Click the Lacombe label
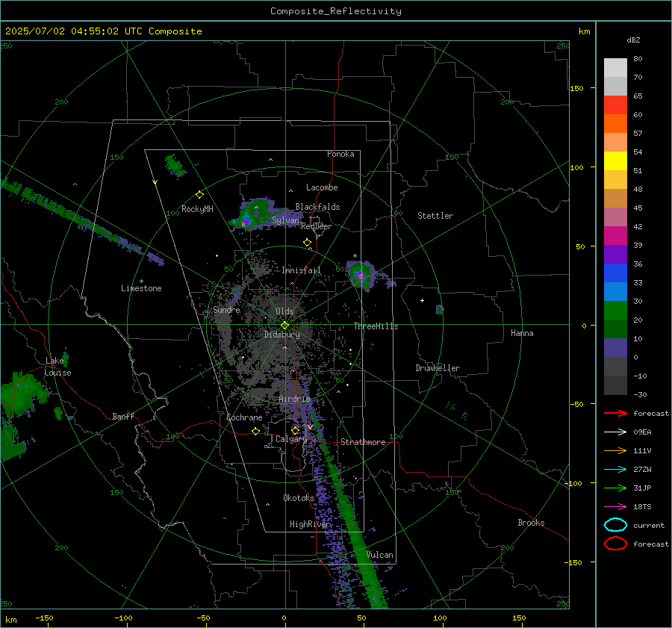672x628 pixels. (x=322, y=187)
